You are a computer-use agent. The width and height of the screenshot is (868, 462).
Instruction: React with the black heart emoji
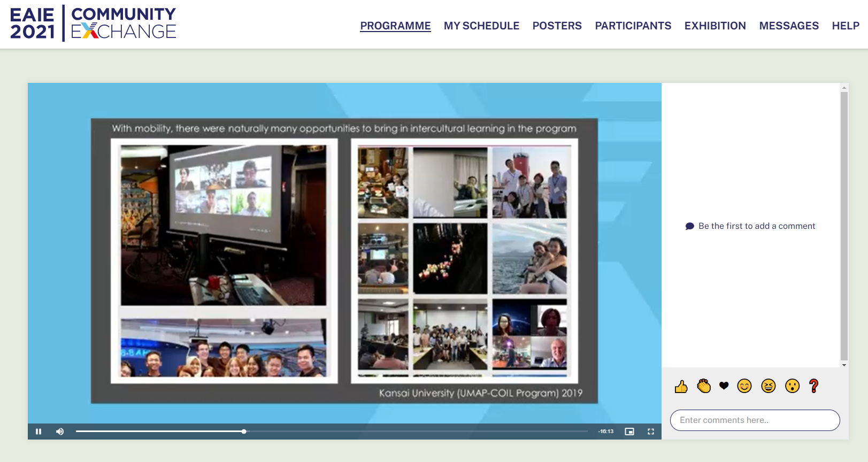coord(724,386)
